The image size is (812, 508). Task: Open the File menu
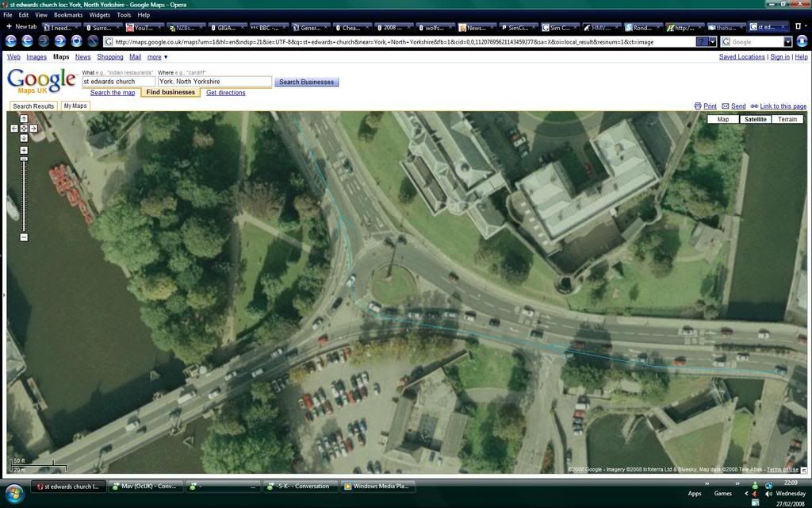tap(8, 15)
